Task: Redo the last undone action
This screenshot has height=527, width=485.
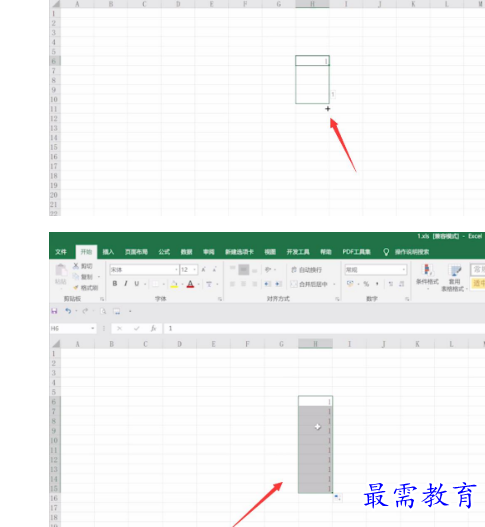Action: 85,311
